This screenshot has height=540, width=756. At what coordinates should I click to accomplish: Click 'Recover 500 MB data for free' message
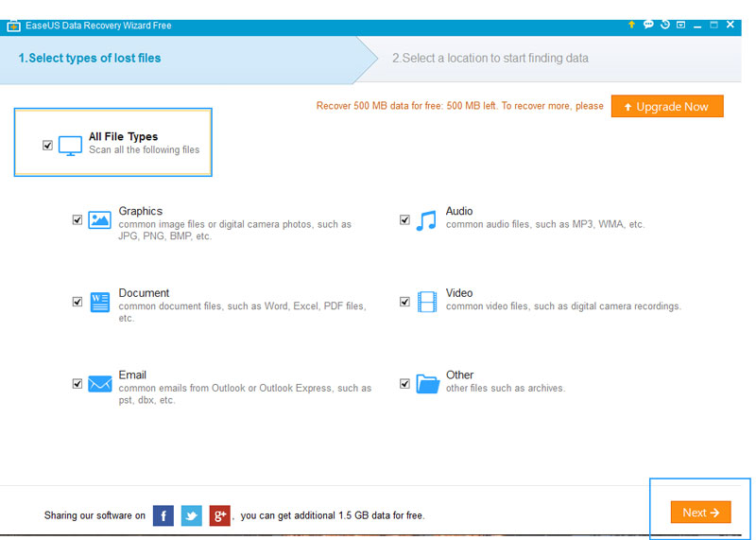tap(459, 106)
